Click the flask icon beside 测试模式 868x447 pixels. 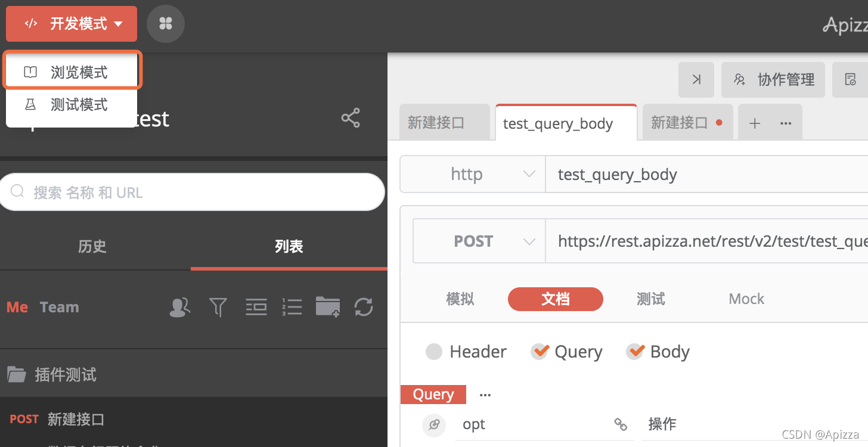(x=30, y=105)
